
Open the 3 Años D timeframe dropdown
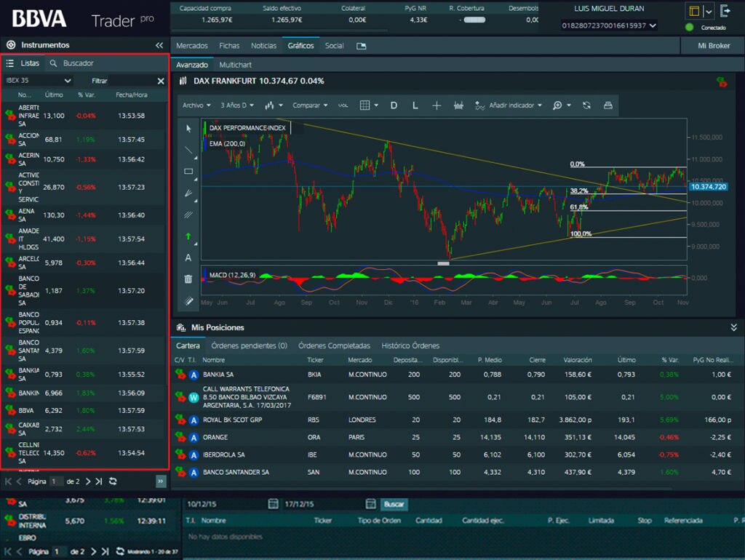coord(236,105)
